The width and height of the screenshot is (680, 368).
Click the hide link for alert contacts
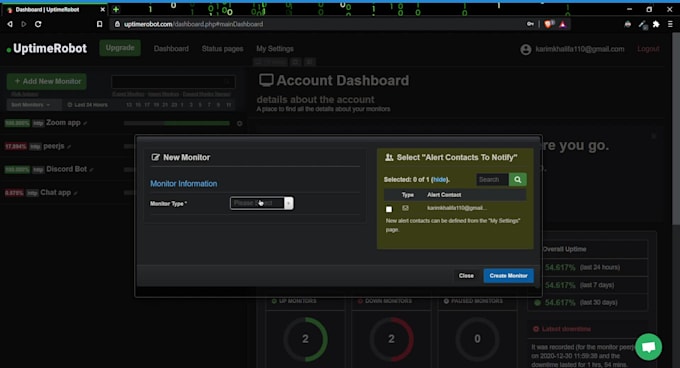point(439,179)
